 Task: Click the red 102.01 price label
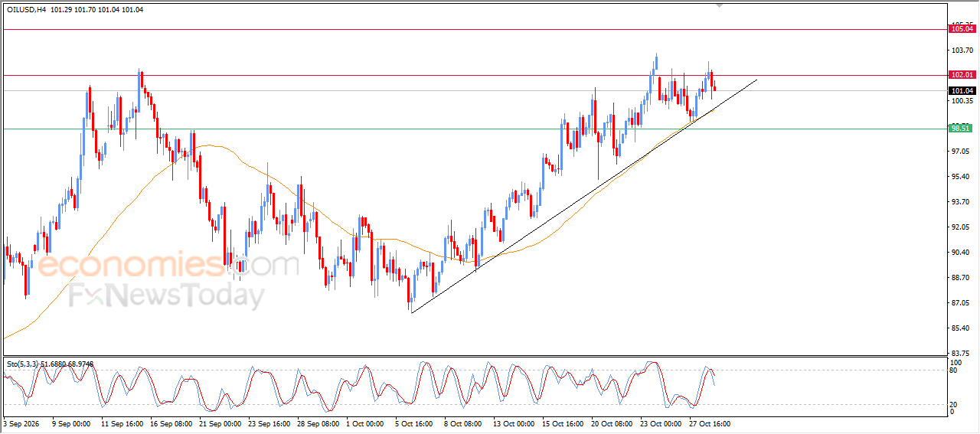[x=962, y=75]
